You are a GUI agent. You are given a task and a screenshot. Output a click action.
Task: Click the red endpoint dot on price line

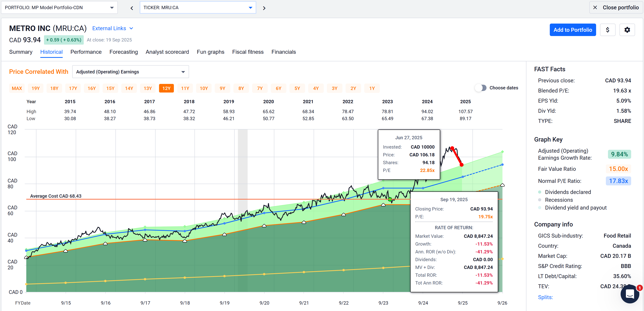tap(462, 165)
